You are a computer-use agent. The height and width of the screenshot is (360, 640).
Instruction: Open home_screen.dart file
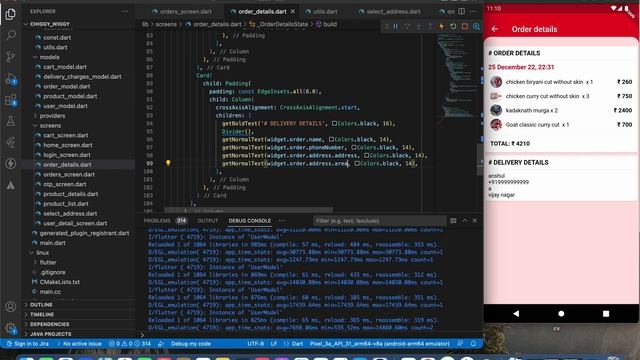click(x=68, y=145)
